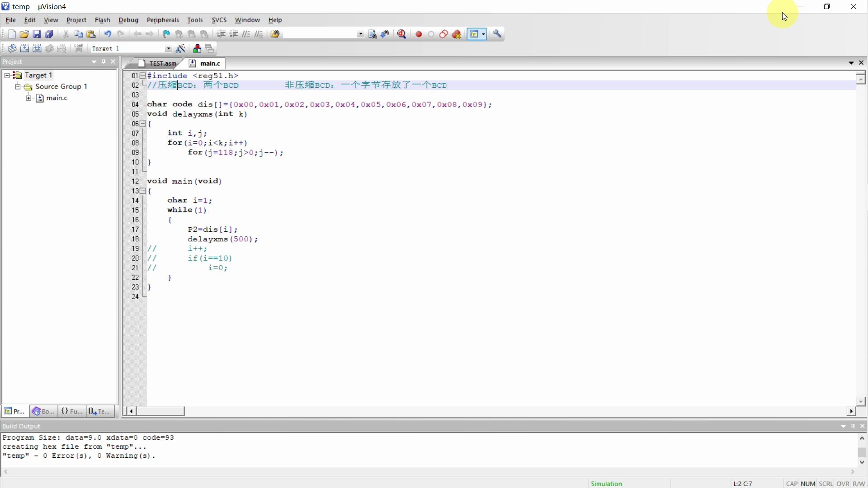This screenshot has width=868, height=488.
Task: Unindent selected lines icon
Action: [234, 34]
